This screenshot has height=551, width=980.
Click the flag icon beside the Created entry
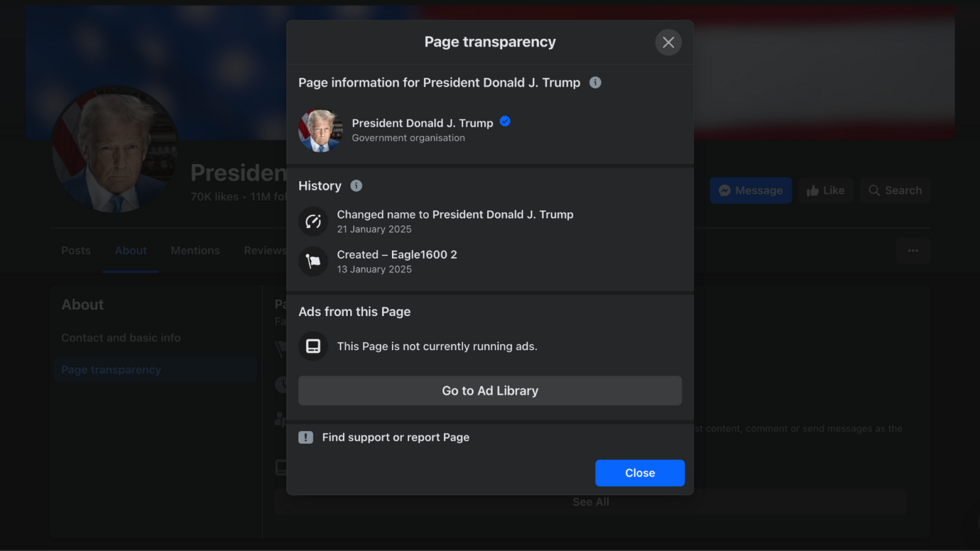coord(313,261)
